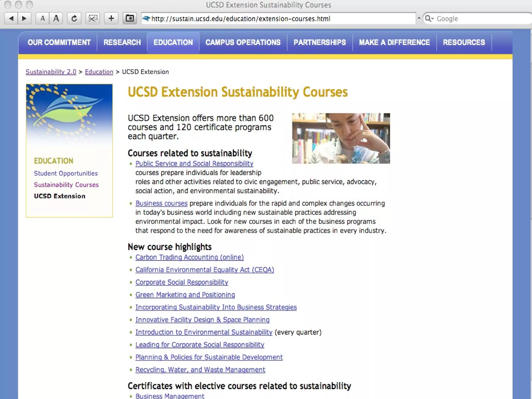
Task: Open Carbon Trading Accounting (online) link
Action: [x=189, y=257]
